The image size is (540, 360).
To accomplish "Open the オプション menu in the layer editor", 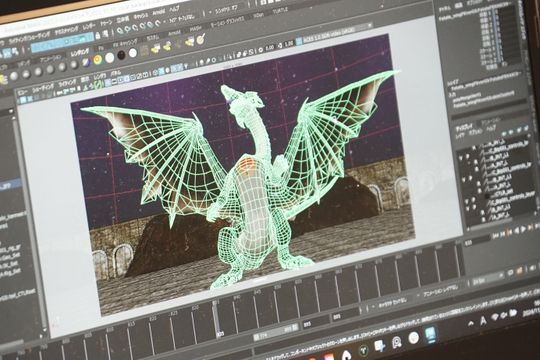I will pyautogui.click(x=476, y=133).
